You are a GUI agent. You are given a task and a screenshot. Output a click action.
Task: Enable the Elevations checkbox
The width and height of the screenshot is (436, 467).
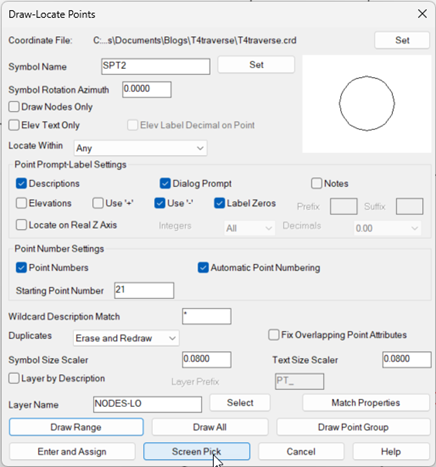(21, 203)
